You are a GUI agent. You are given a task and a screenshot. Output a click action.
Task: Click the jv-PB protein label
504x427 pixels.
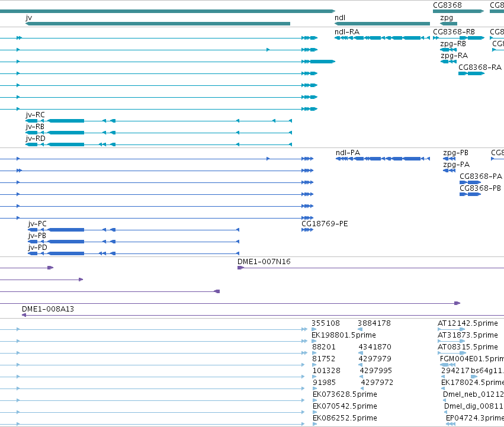click(37, 236)
